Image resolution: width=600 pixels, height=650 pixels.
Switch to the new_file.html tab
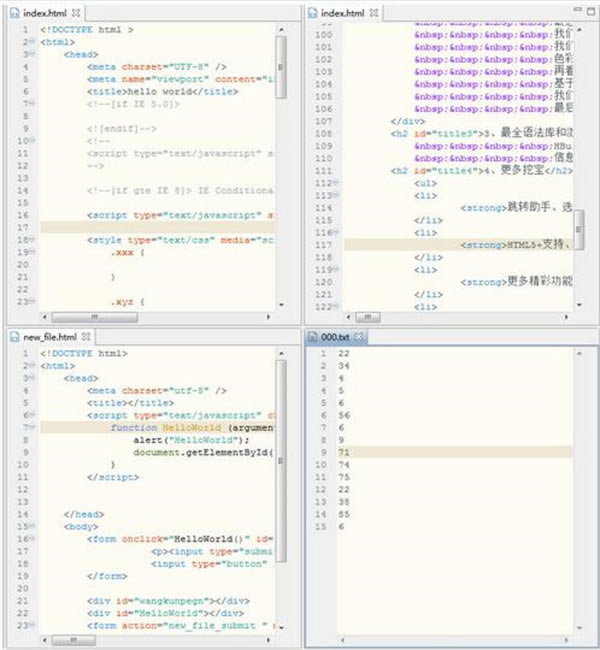(x=49, y=336)
